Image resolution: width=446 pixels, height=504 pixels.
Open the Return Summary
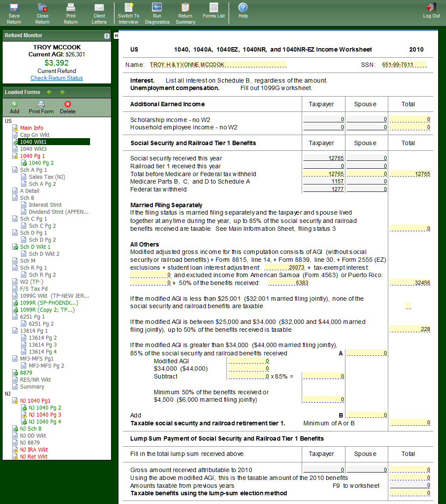[185, 13]
